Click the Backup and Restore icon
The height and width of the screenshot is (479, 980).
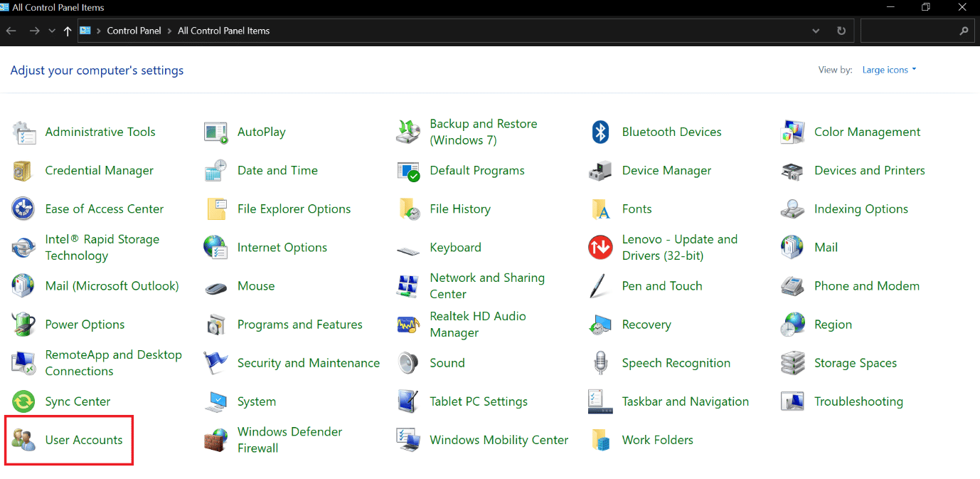[x=408, y=132]
